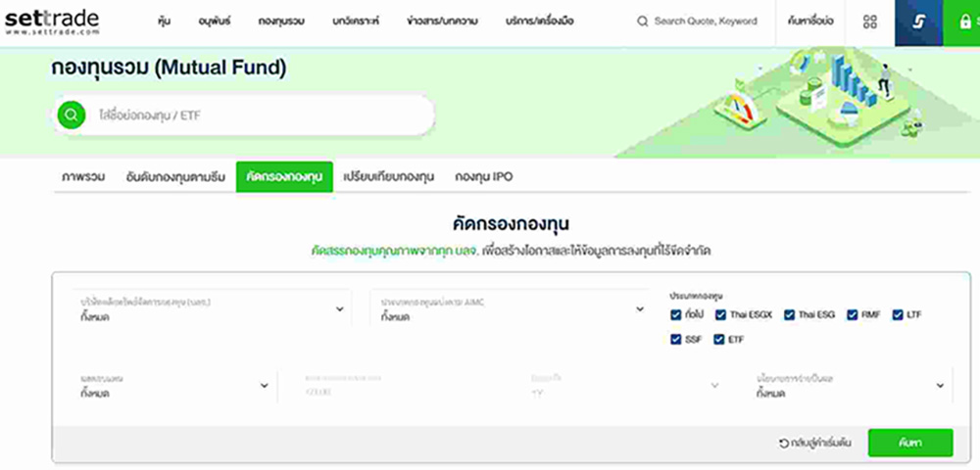Uncheck the ETF checkbox
This screenshot has height=470, width=980.
(719, 340)
